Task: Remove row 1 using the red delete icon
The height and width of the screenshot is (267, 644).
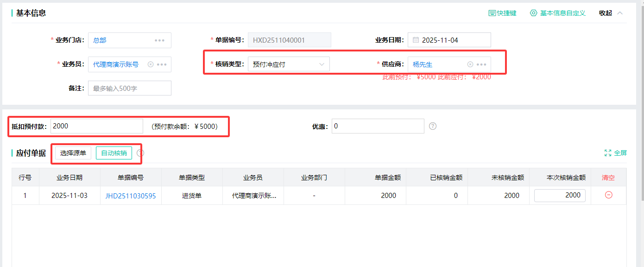Action: pos(608,195)
